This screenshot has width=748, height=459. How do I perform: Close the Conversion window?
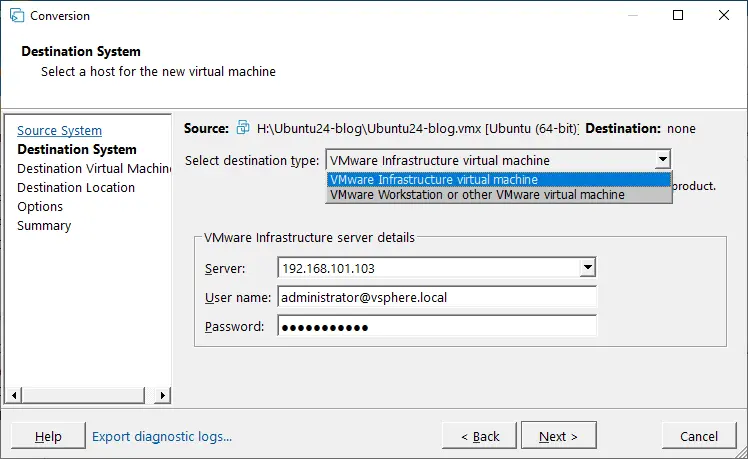click(724, 15)
